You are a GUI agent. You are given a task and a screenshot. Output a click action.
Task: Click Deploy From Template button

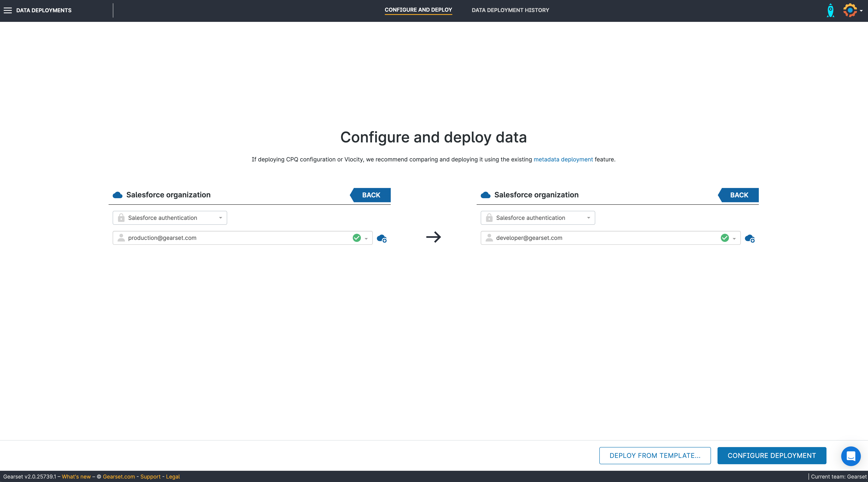tap(655, 455)
